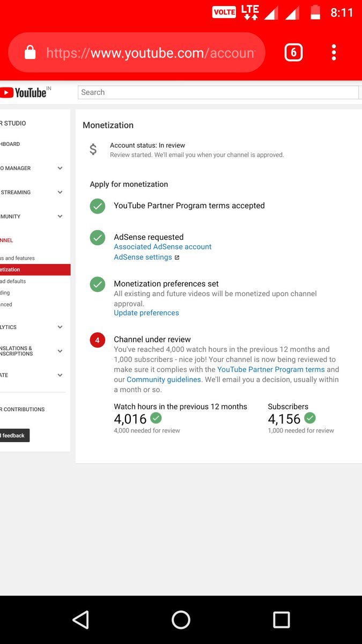The image size is (362, 644).
Task: Expand the Community sidebar section
Action: (x=60, y=216)
